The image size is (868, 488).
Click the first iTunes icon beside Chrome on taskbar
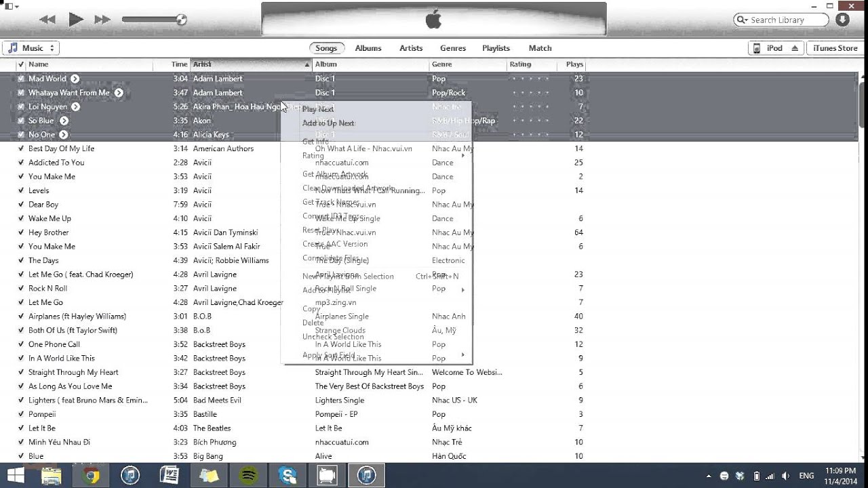coord(130,476)
